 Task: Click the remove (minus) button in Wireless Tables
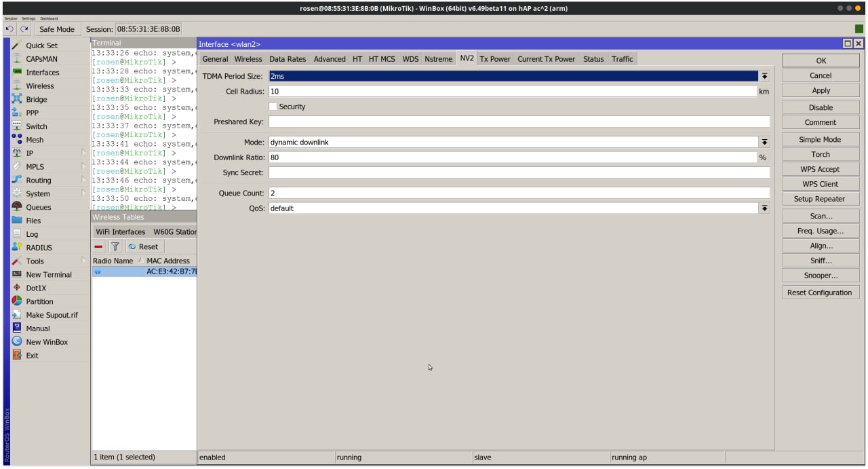(x=99, y=247)
